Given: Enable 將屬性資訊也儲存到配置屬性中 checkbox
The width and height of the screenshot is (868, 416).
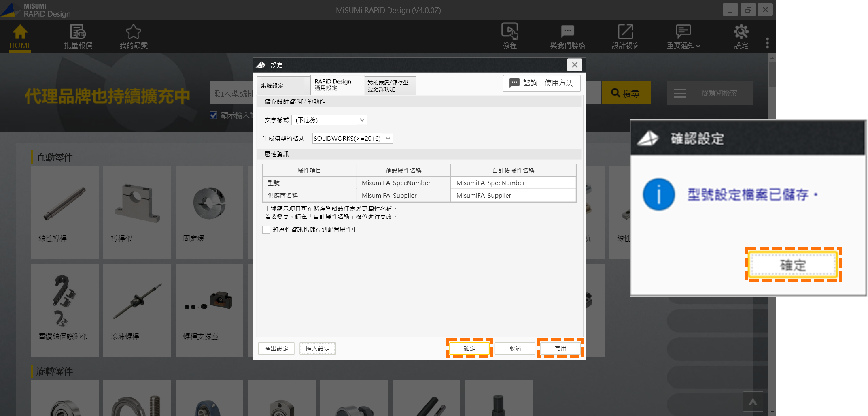Looking at the screenshot, I should (266, 229).
